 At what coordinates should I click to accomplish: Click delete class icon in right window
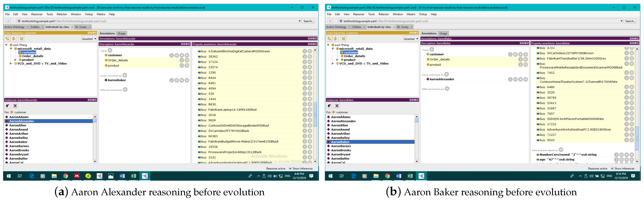pyautogui.click(x=343, y=39)
